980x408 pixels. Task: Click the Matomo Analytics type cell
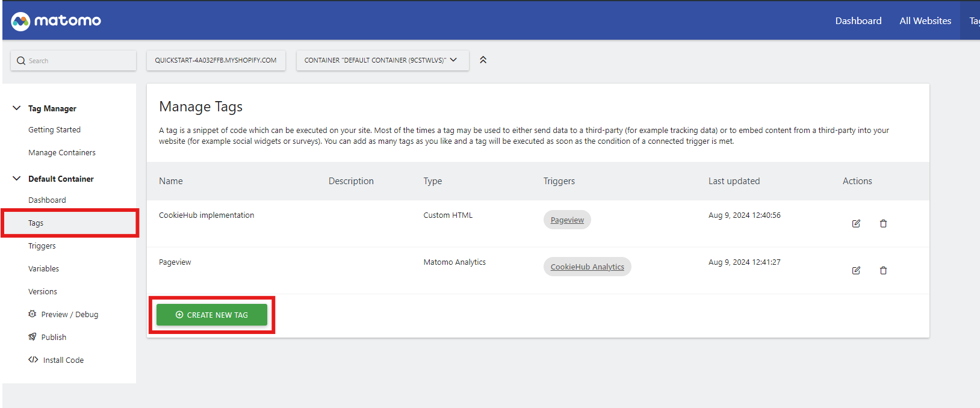pyautogui.click(x=454, y=262)
